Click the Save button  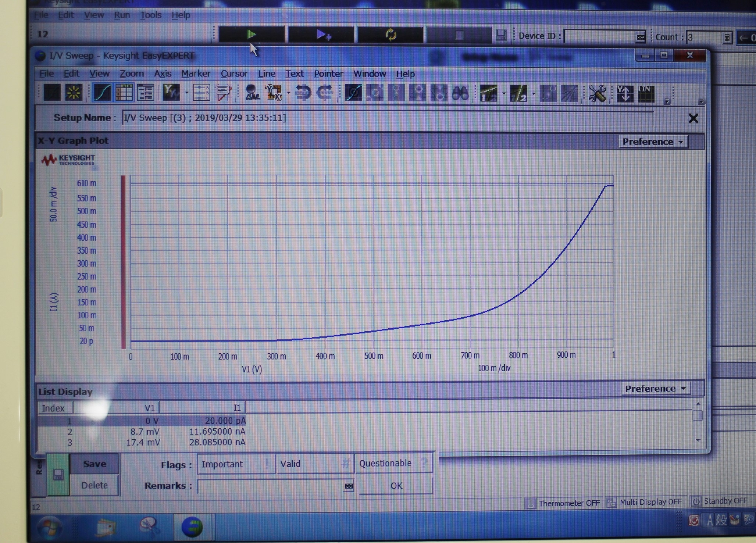pyautogui.click(x=94, y=464)
